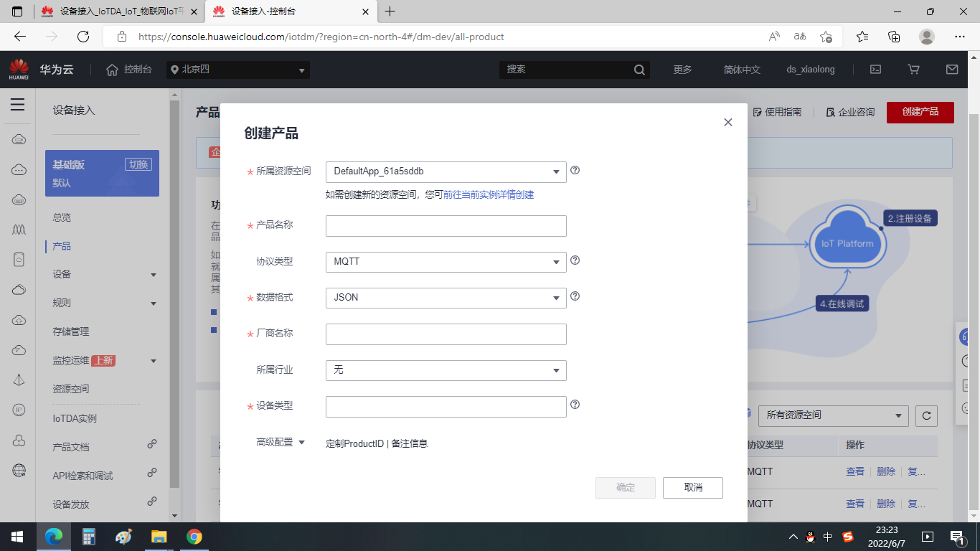
Task: Open the Paint app from the taskbar
Action: coord(124,537)
